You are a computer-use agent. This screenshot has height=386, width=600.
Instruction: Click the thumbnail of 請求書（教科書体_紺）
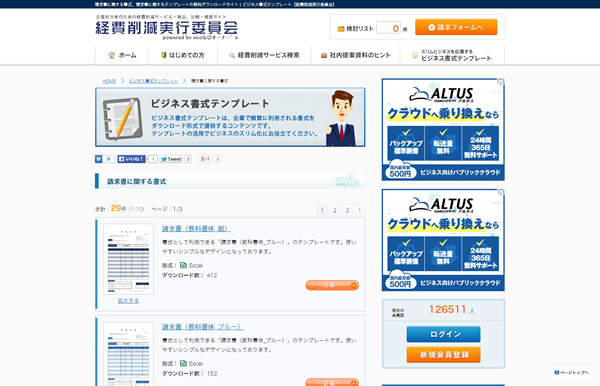[x=129, y=259]
